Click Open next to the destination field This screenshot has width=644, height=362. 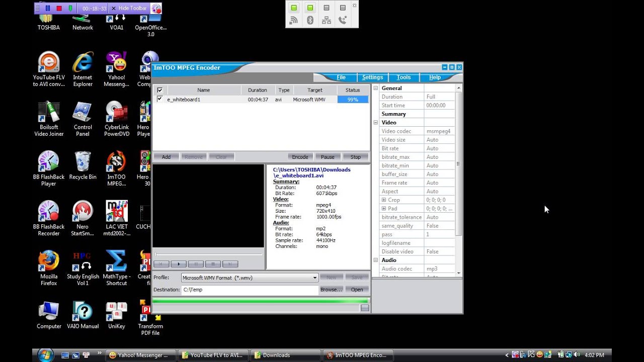[x=357, y=290]
